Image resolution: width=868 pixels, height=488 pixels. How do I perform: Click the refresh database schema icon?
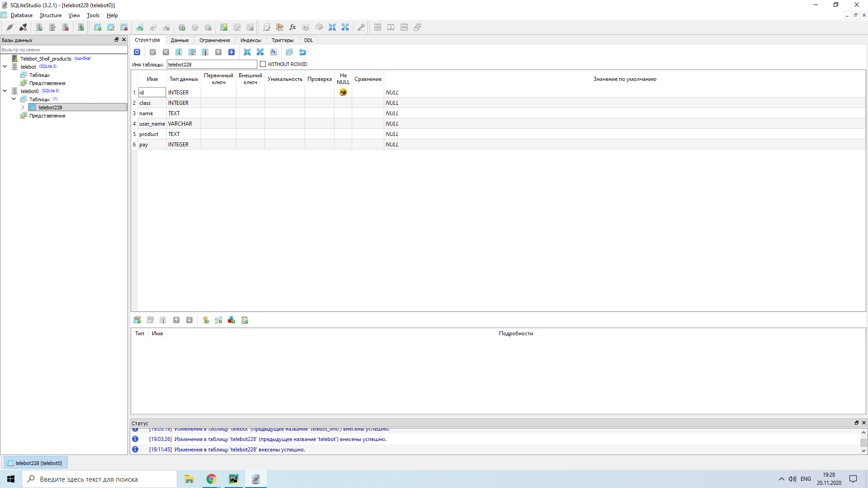coord(81,28)
